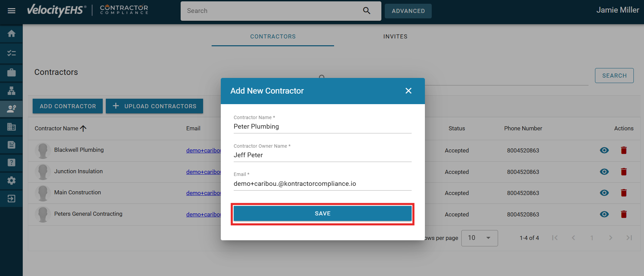Open the settings gear icon
This screenshot has width=644, height=276.
(11, 180)
